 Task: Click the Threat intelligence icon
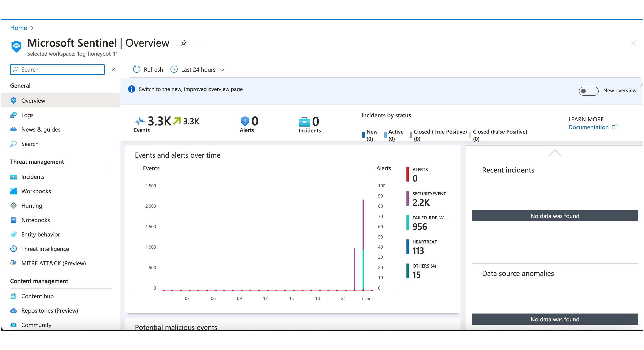[x=14, y=249]
